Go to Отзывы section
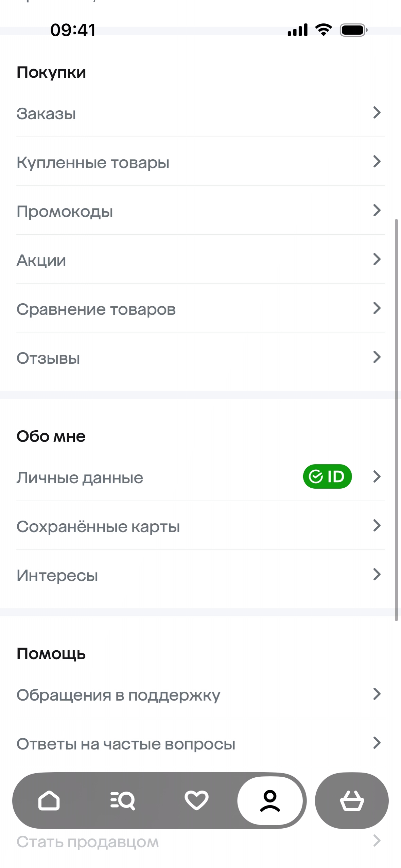The image size is (401, 868). tap(48, 358)
